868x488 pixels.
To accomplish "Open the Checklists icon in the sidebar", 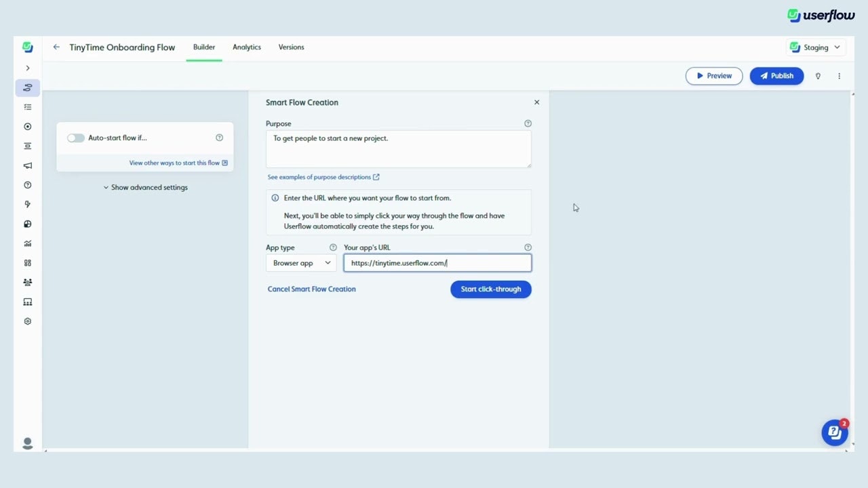I will tap(28, 107).
